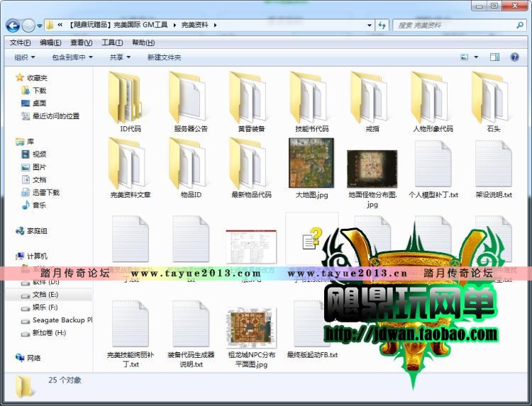
Task: Select the 视频 library
Action: 33,154
